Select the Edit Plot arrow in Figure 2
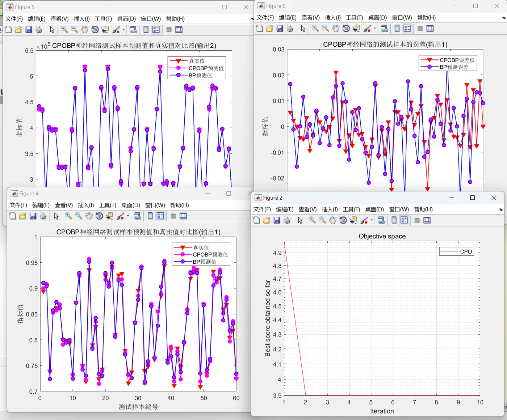The width and height of the screenshot is (507, 420). 300,220
